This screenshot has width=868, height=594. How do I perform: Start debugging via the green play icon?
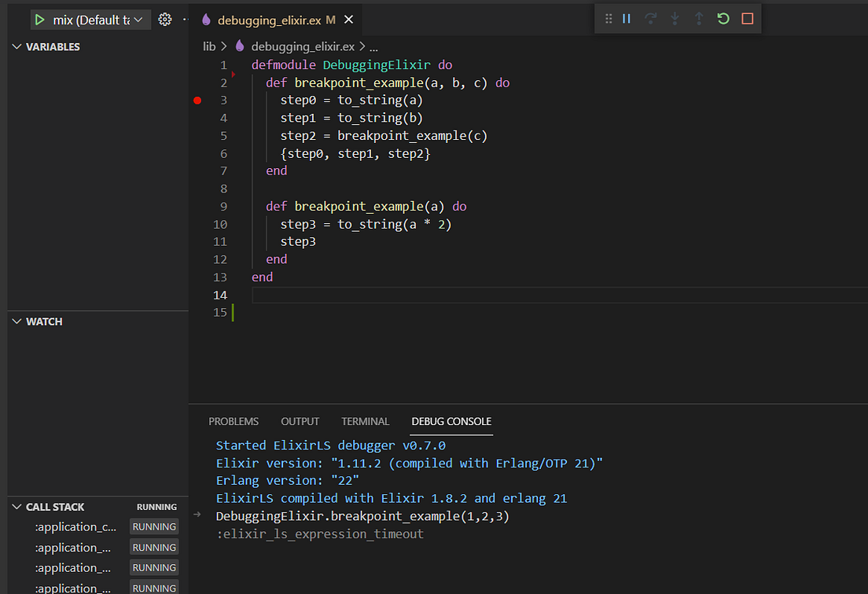pyautogui.click(x=39, y=19)
